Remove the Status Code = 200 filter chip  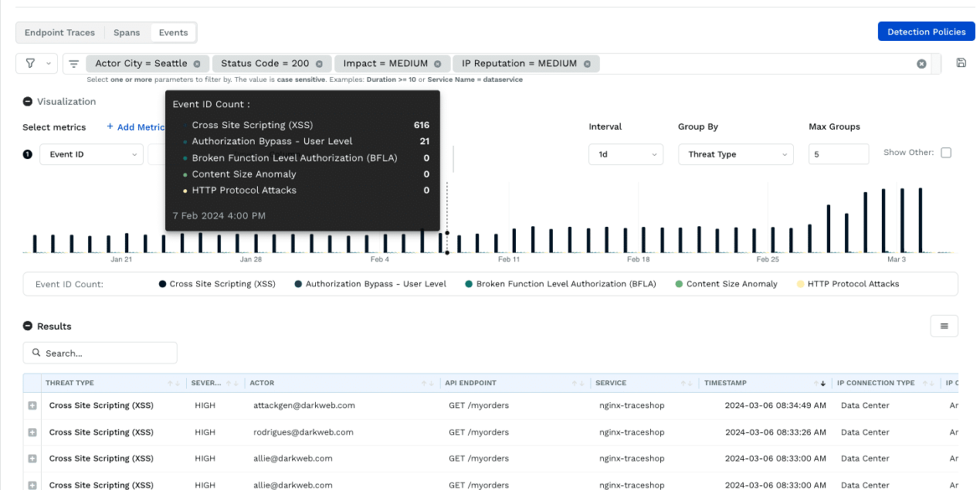coord(319,64)
